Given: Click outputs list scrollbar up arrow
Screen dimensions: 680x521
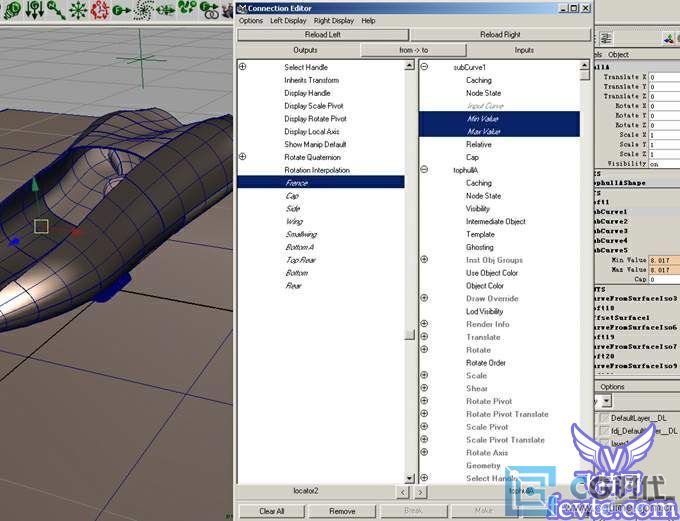Looking at the screenshot, I should click(x=409, y=66).
